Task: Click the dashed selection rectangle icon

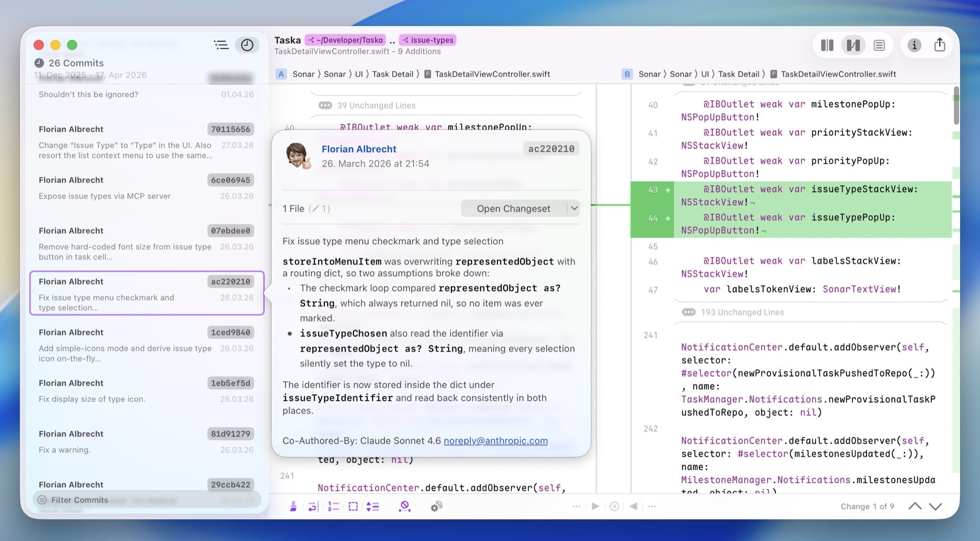Action: coord(353,507)
